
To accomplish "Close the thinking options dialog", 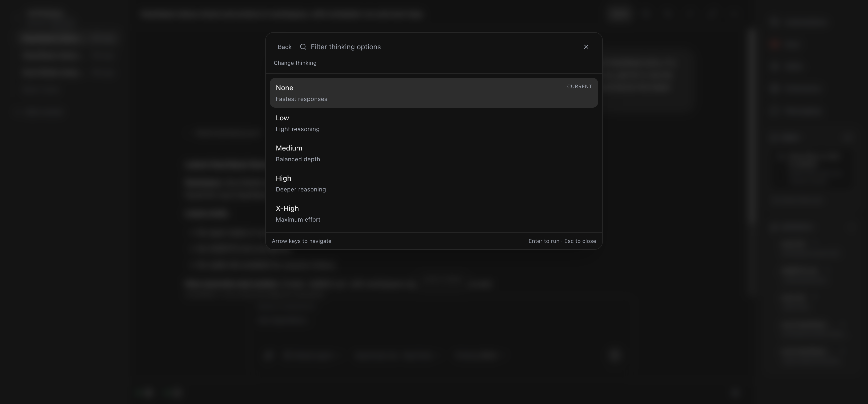I will point(586,47).
